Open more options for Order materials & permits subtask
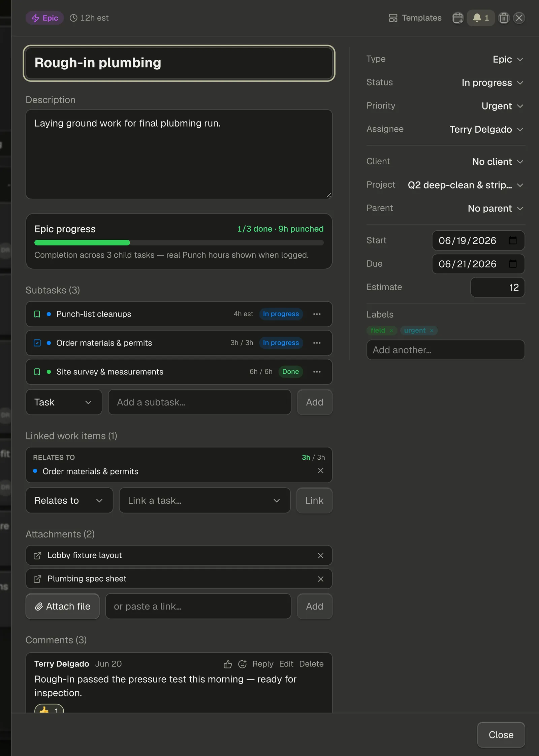 (317, 343)
